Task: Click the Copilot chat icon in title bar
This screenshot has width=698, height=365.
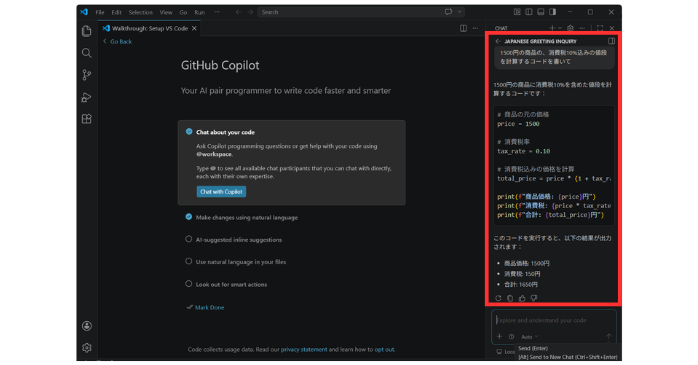Action: [448, 12]
